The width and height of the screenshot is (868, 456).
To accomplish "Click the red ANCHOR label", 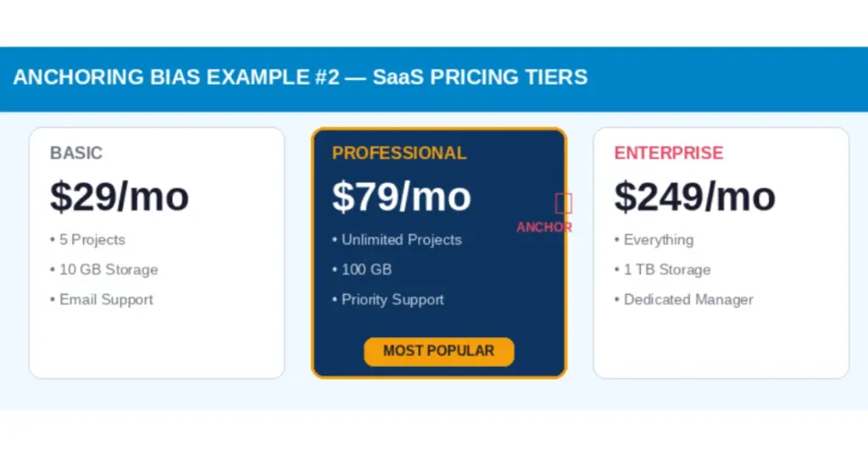I will point(544,227).
